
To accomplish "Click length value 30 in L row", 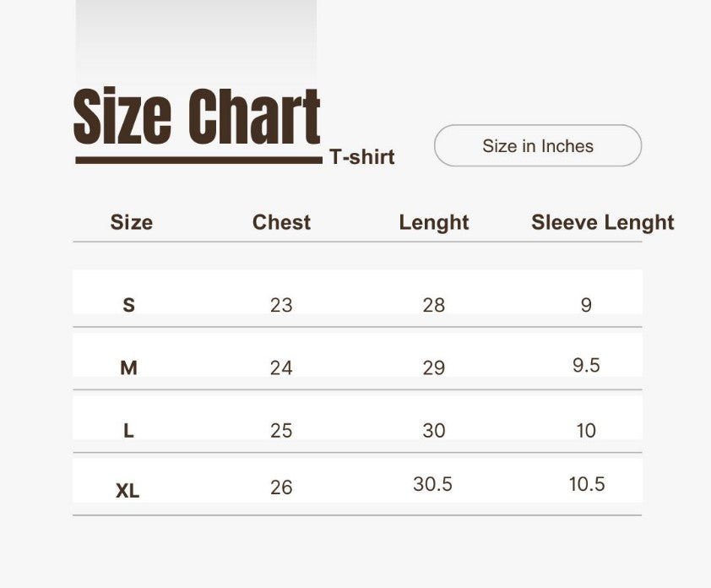I will coord(433,431).
